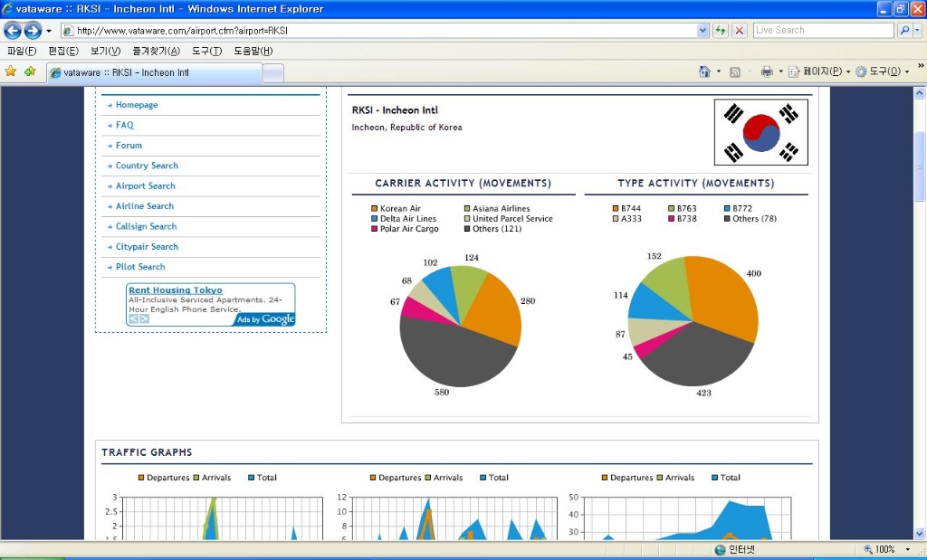The width and height of the screenshot is (927, 560).
Task: Click the Refresh page icon
Action: click(721, 30)
